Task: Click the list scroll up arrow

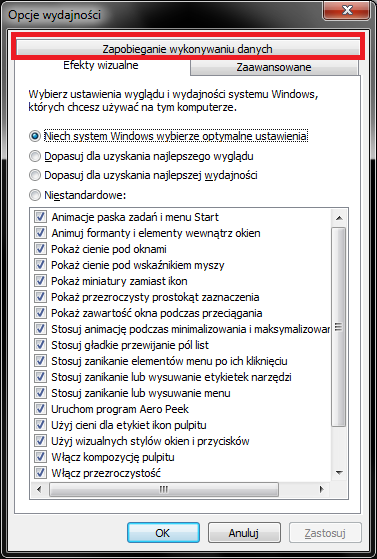Action: (339, 217)
